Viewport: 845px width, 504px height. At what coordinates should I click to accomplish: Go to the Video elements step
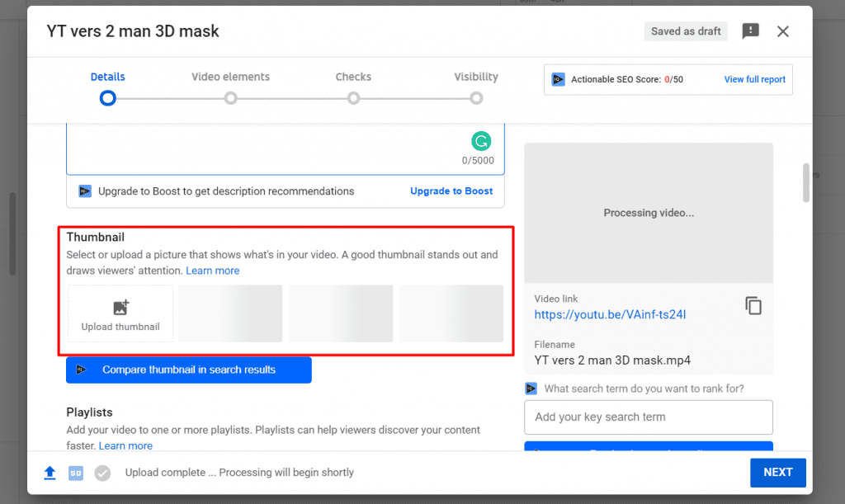(231, 77)
